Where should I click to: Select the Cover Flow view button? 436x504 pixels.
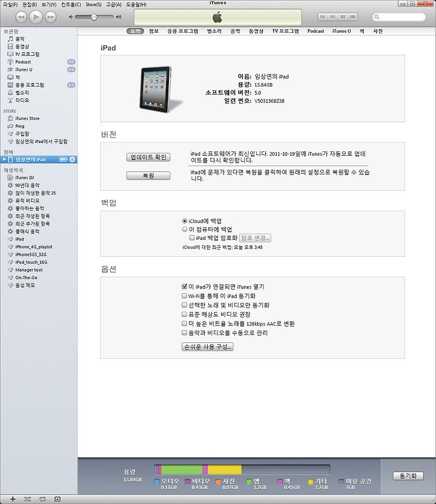(x=353, y=17)
